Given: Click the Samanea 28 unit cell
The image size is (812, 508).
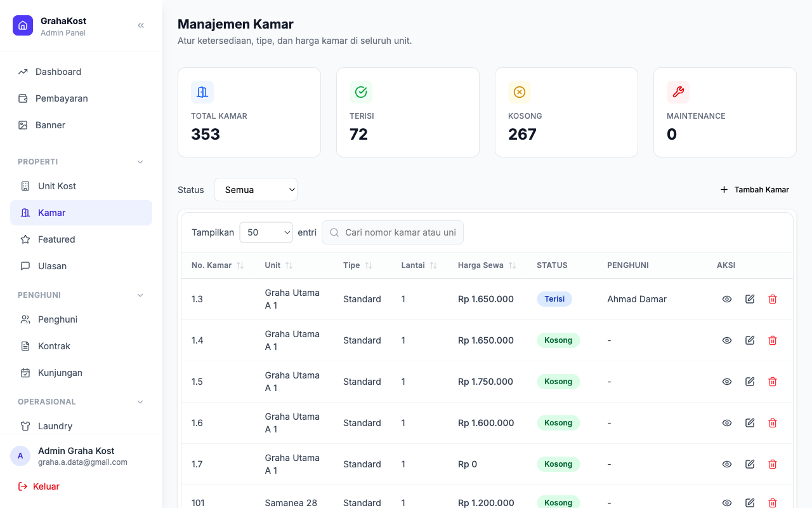Looking at the screenshot, I should (291, 503).
